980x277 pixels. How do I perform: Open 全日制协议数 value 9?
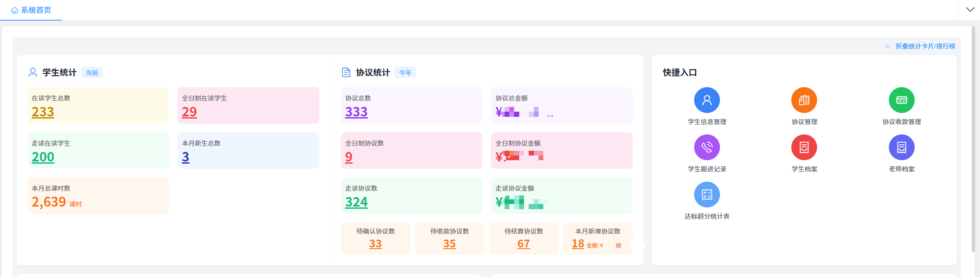(x=349, y=157)
